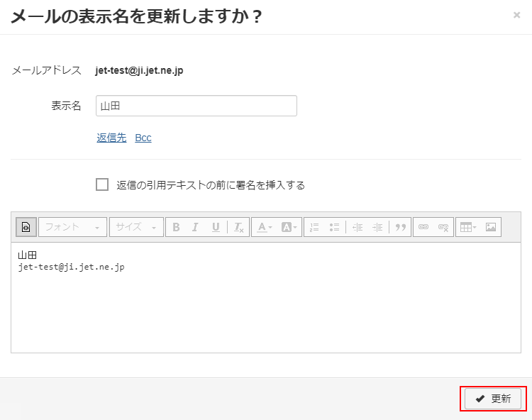Click the blockquote icon
This screenshot has width=532, height=420.
401,227
